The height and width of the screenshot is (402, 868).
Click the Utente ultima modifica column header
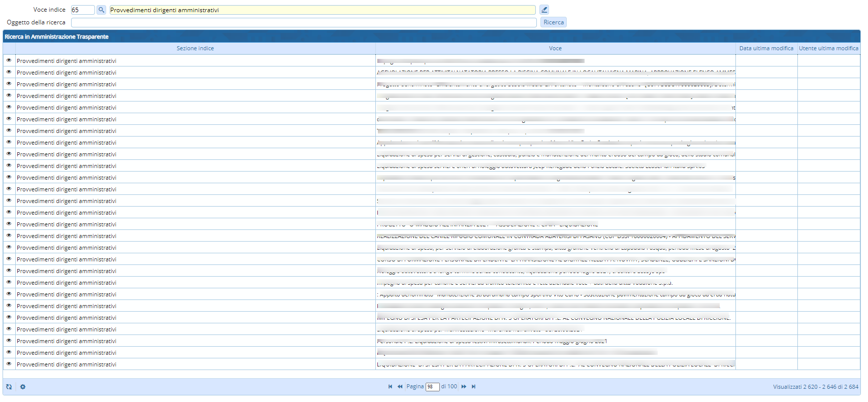828,48
